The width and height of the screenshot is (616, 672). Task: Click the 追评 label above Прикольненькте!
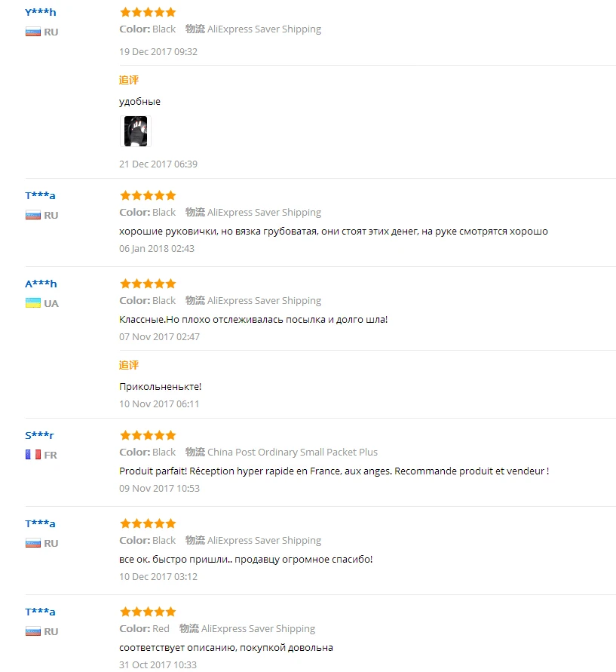click(129, 365)
